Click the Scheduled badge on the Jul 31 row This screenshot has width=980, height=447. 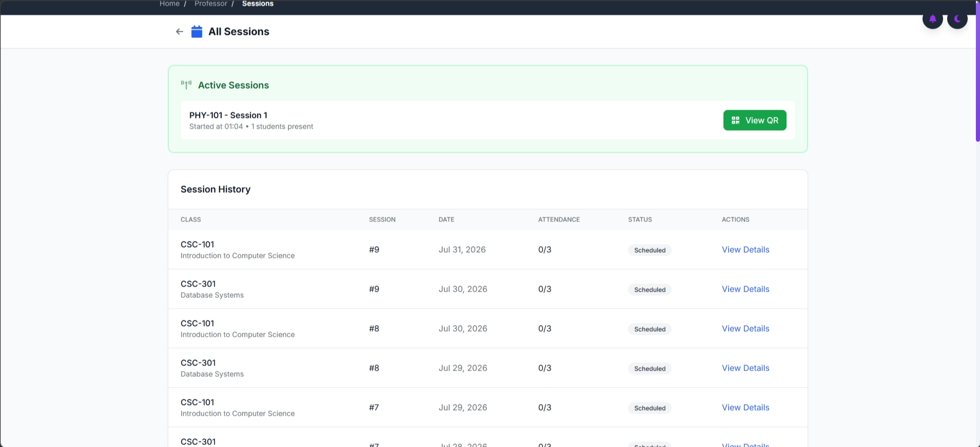pyautogui.click(x=650, y=250)
